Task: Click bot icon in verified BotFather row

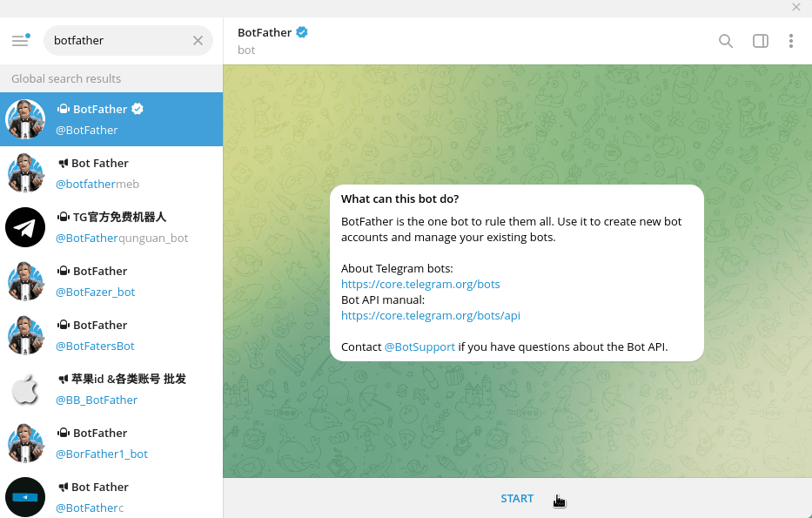Action: pyautogui.click(x=64, y=109)
